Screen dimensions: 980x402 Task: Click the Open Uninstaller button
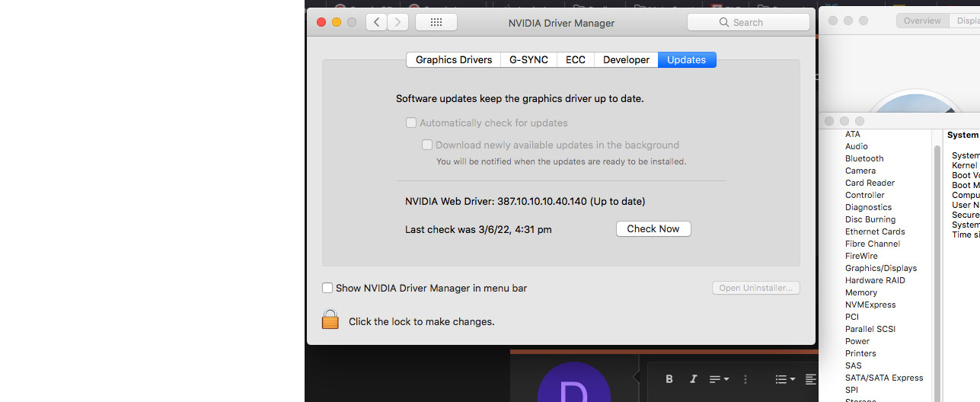coord(755,288)
